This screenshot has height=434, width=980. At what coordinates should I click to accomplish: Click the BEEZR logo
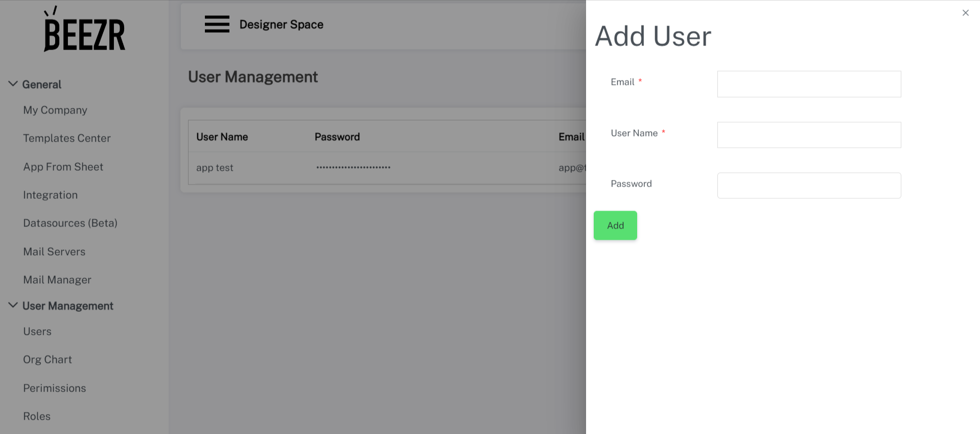click(x=84, y=30)
